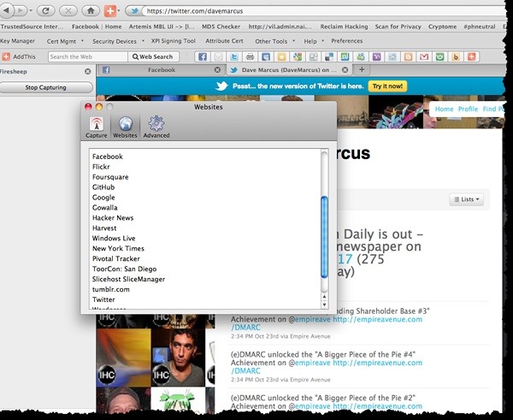Open the history dropdown arrow beside Forward
The height and width of the screenshot is (420, 513).
(31, 11)
